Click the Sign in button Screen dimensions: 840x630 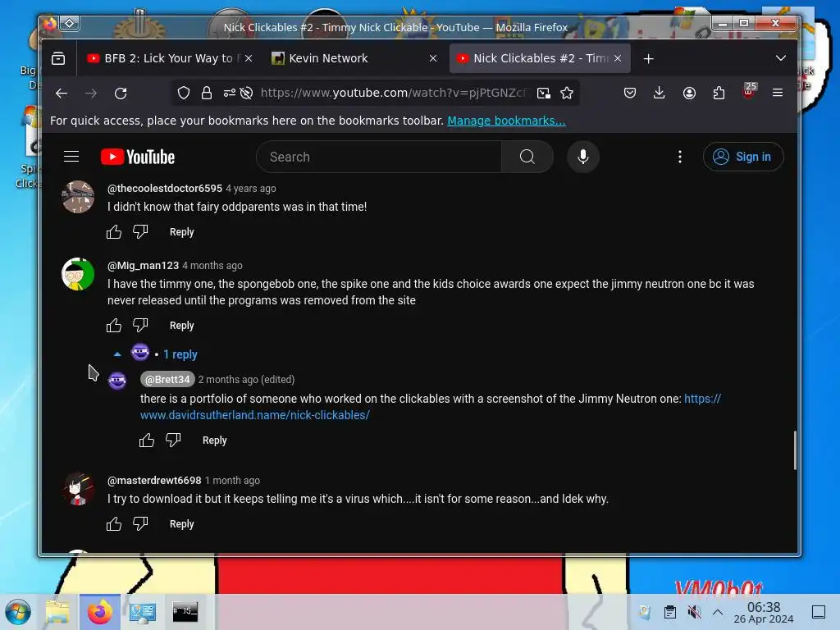pyautogui.click(x=743, y=157)
